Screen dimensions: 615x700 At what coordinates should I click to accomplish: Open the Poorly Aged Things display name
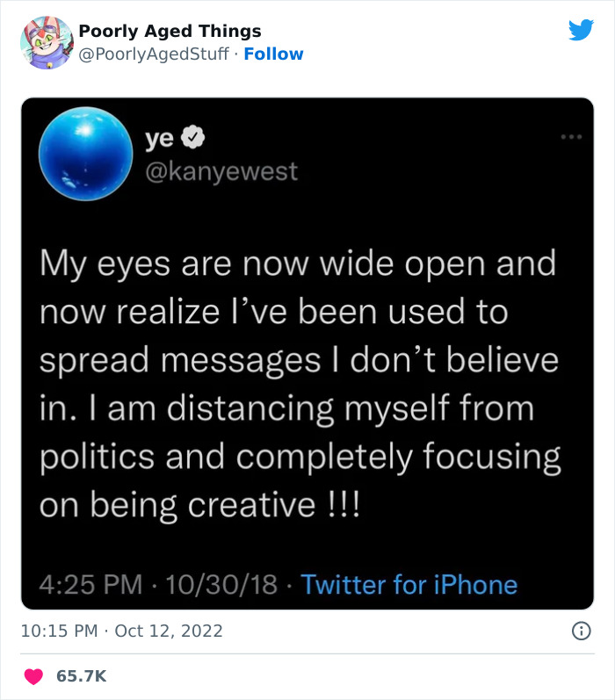[x=170, y=32]
